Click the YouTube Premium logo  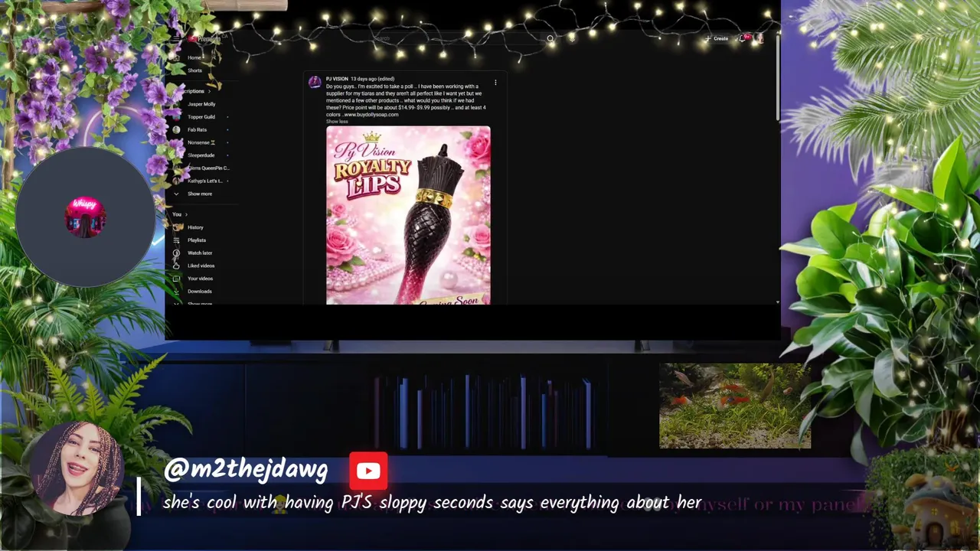point(205,38)
